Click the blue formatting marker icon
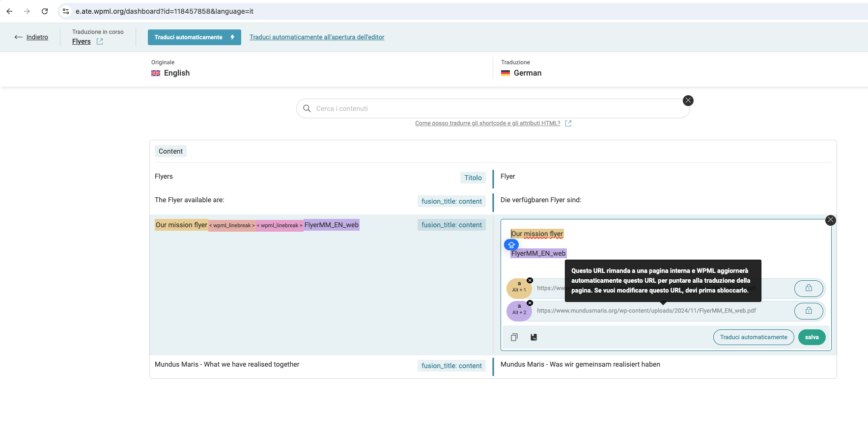This screenshot has width=868, height=428. click(511, 244)
